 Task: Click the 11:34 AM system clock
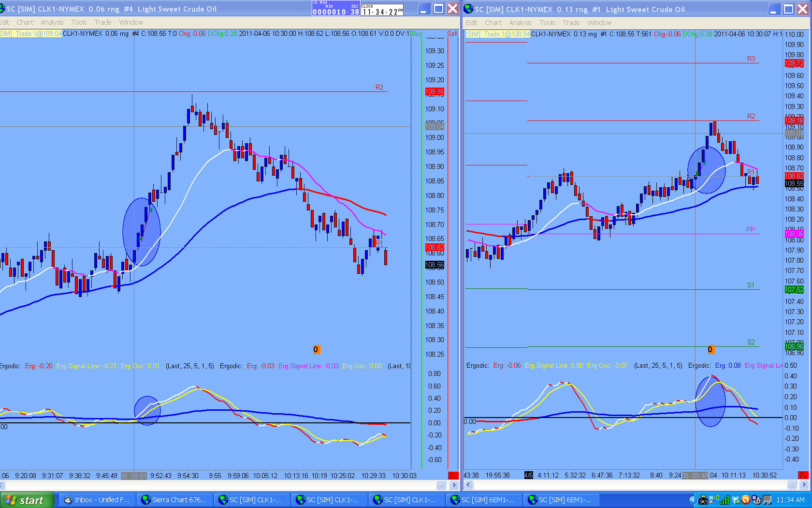pos(790,500)
